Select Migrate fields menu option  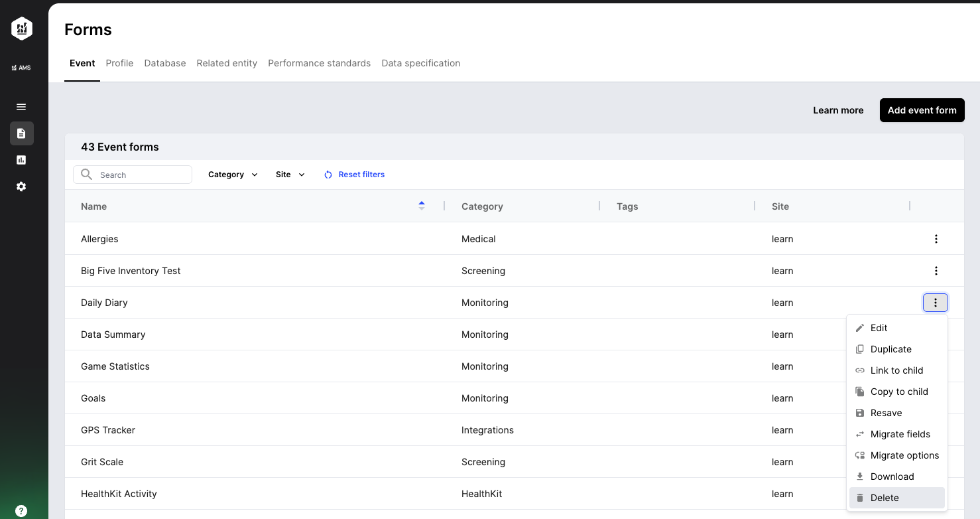(x=900, y=434)
